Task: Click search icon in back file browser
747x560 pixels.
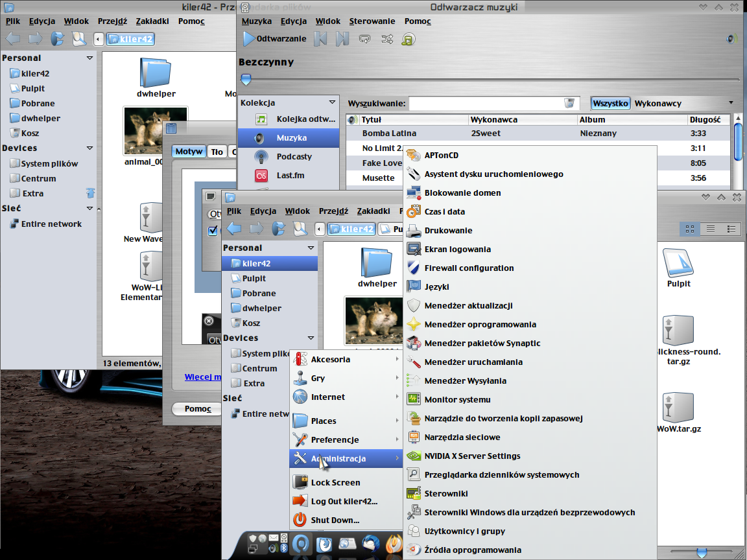Action: [x=79, y=39]
